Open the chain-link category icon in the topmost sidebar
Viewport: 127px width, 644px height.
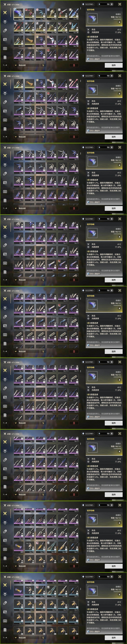(x=5, y=31)
